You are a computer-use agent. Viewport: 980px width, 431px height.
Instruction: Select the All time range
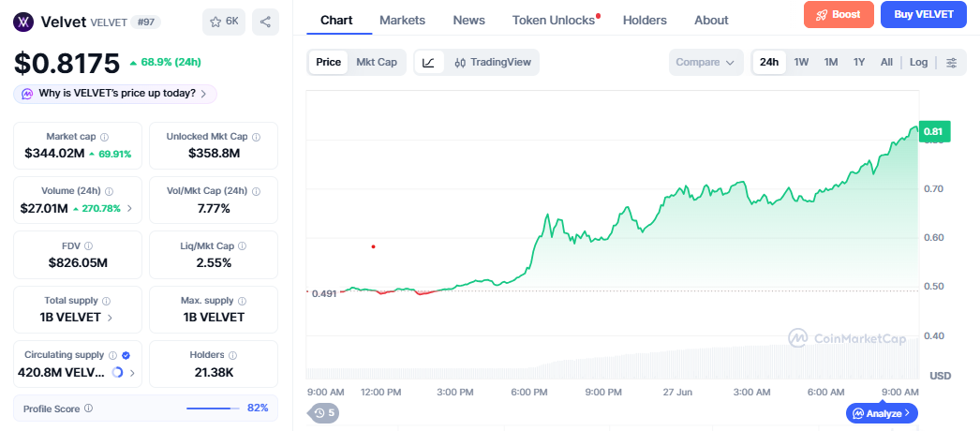click(x=886, y=63)
